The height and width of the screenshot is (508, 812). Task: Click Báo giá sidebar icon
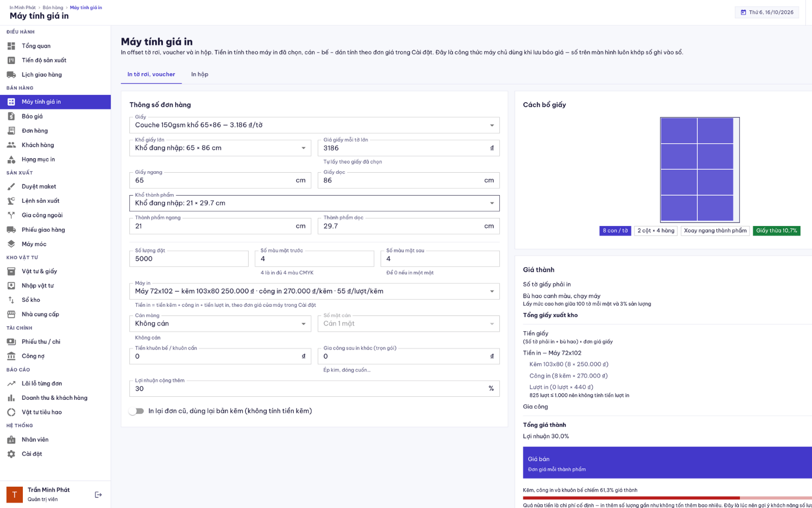tap(11, 116)
